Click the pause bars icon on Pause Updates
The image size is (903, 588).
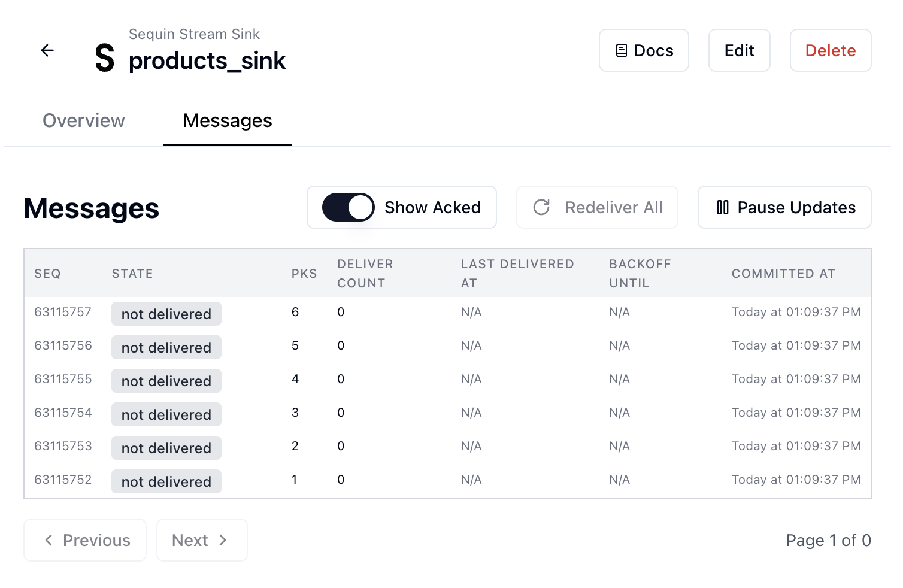[722, 207]
